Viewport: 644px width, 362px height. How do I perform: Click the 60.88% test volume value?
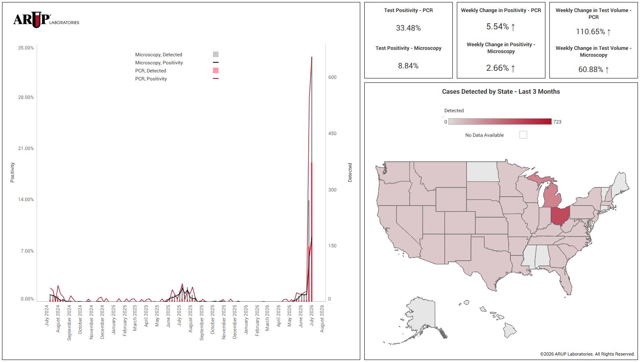tap(590, 69)
